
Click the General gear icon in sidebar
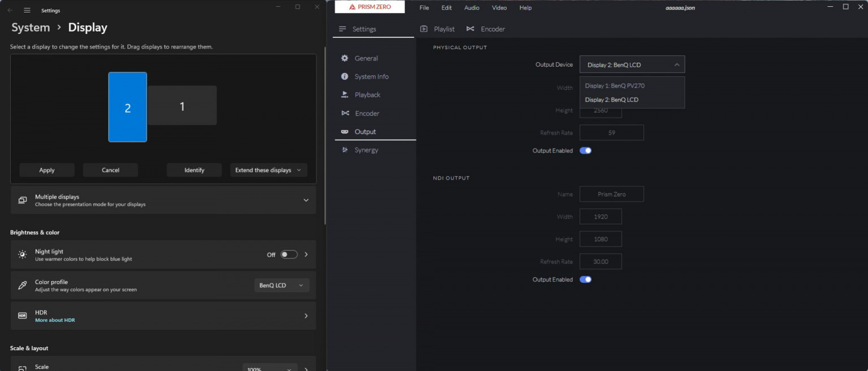[x=345, y=58]
